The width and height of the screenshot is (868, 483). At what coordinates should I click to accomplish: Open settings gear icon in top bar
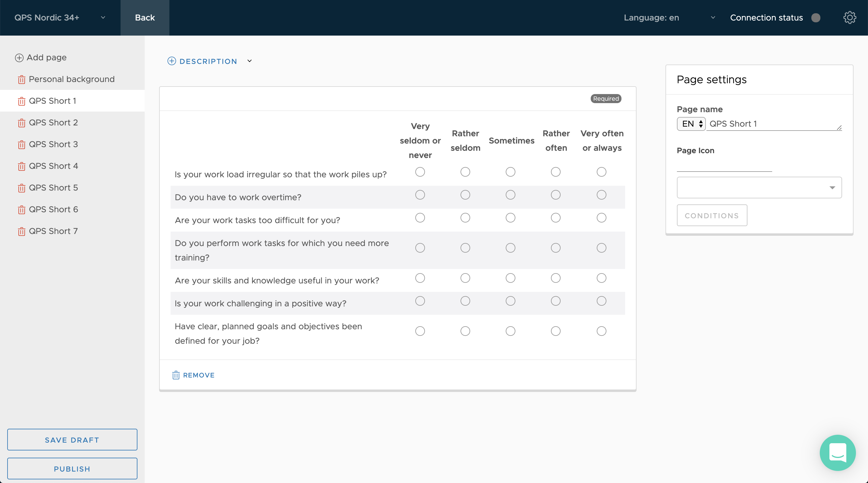[850, 17]
